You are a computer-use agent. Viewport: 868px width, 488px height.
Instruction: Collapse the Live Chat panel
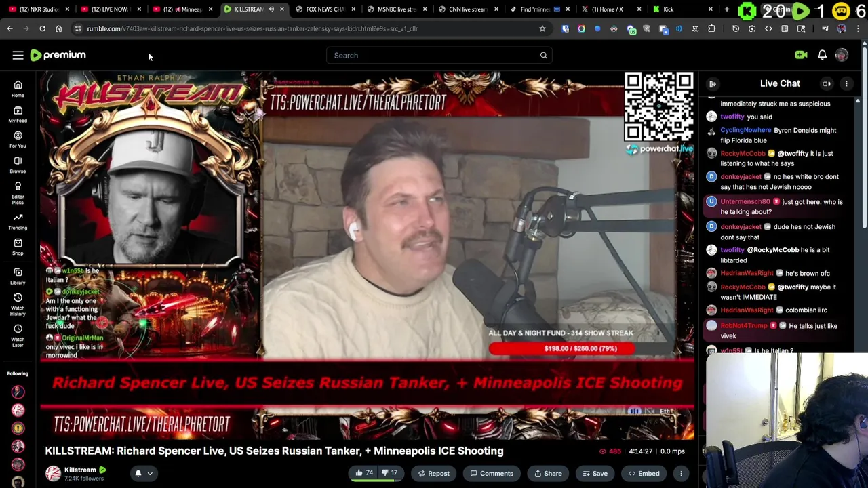713,84
